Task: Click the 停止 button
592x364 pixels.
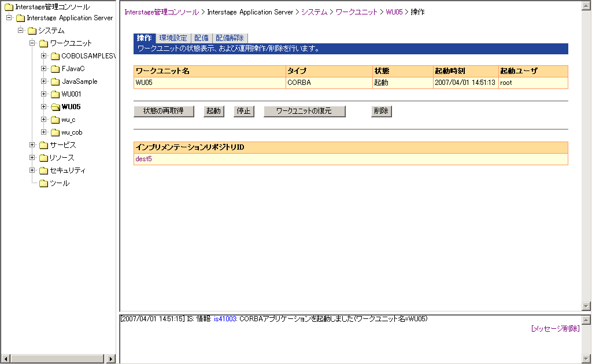Action: tap(243, 112)
